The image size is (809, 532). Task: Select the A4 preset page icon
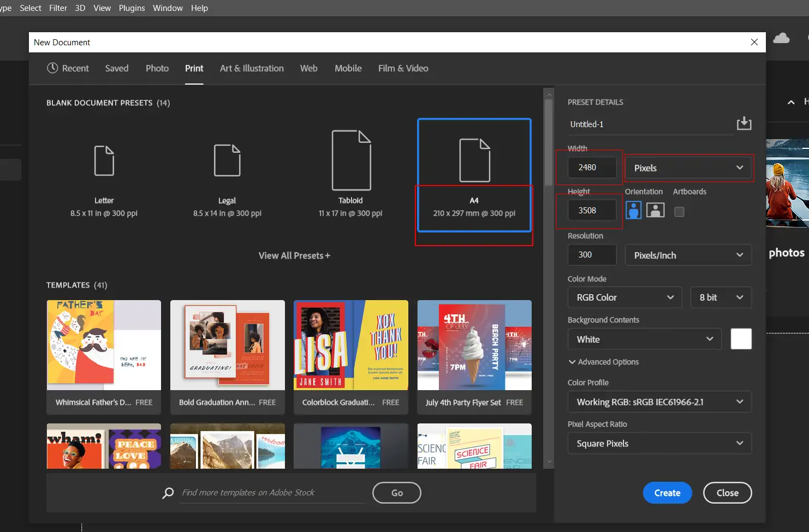coord(474,160)
